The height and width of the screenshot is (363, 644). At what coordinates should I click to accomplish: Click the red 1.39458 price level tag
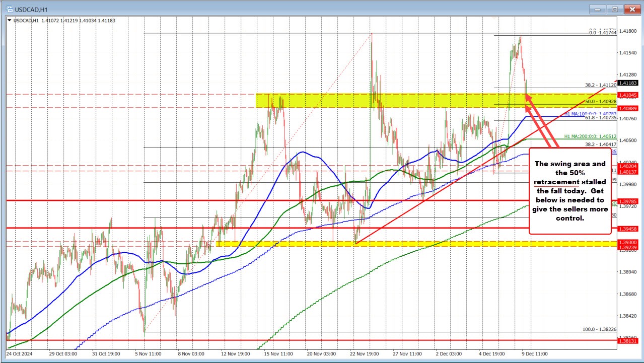[x=628, y=229]
